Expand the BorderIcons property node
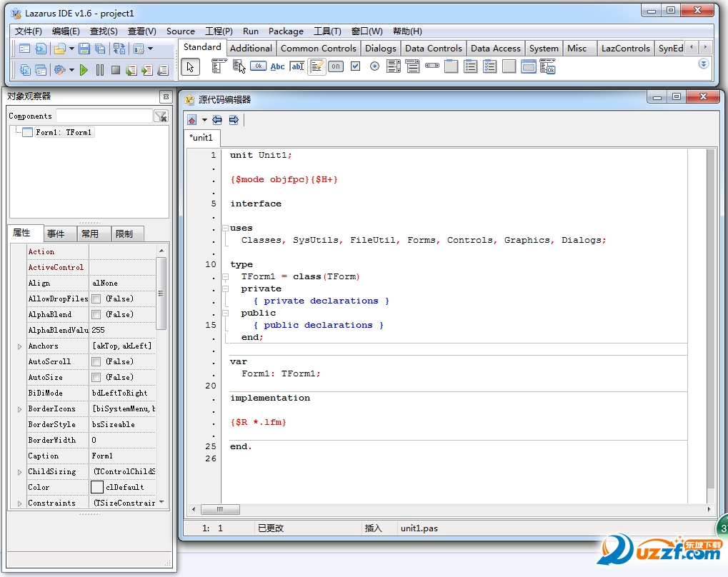728x577 pixels. [19, 409]
